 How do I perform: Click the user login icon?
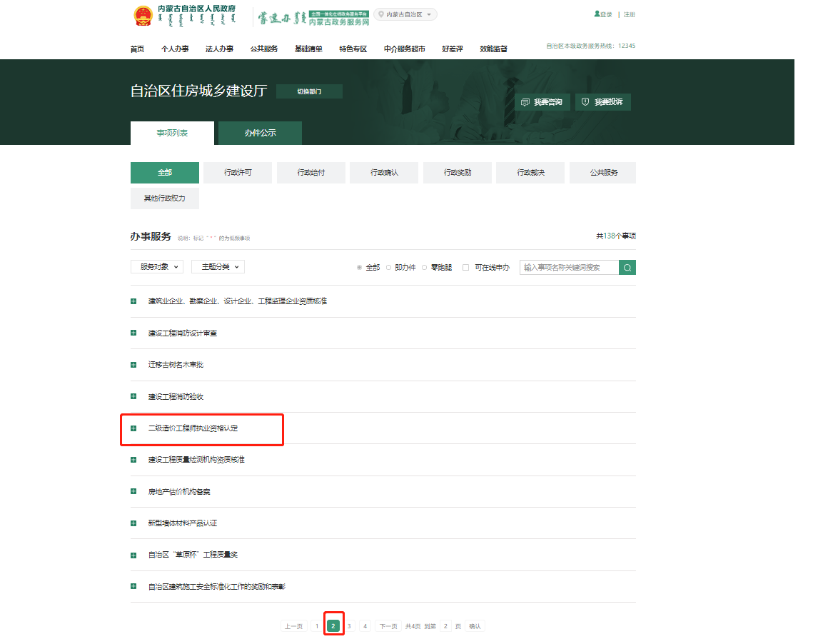[597, 14]
